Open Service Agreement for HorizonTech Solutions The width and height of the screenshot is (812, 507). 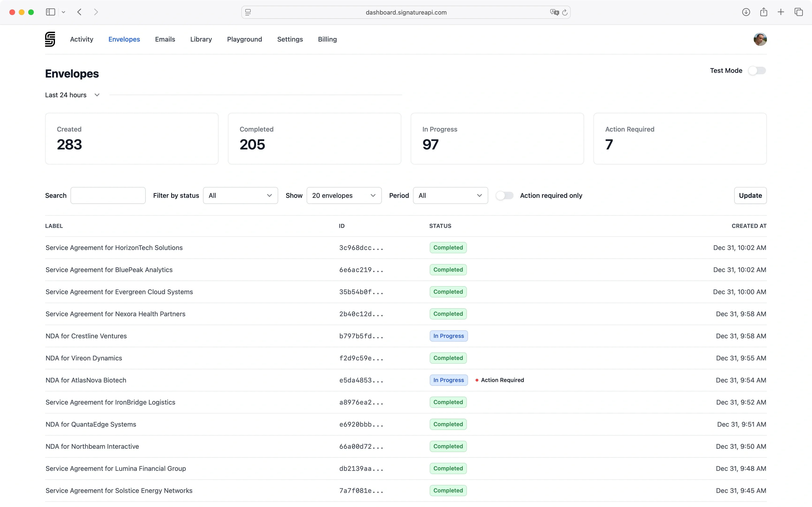pyautogui.click(x=114, y=247)
